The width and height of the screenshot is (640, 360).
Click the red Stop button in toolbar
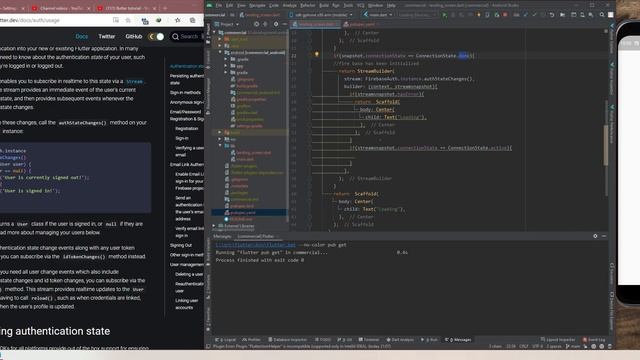[x=505, y=15]
